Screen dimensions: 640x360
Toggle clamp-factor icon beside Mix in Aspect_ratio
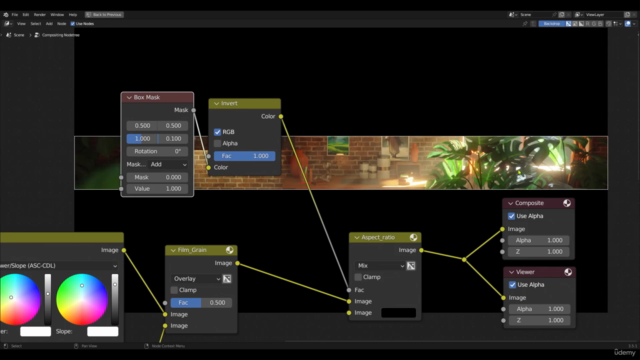coord(411,266)
